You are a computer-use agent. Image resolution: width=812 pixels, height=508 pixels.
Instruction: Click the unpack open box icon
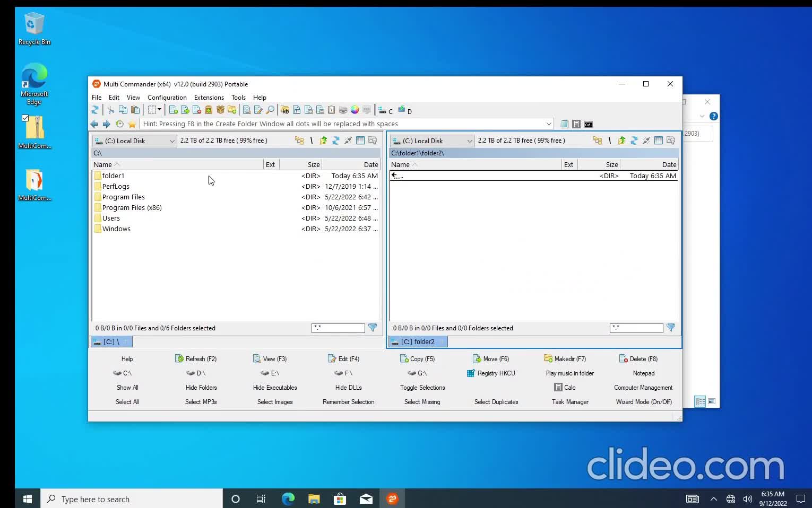[220, 110]
